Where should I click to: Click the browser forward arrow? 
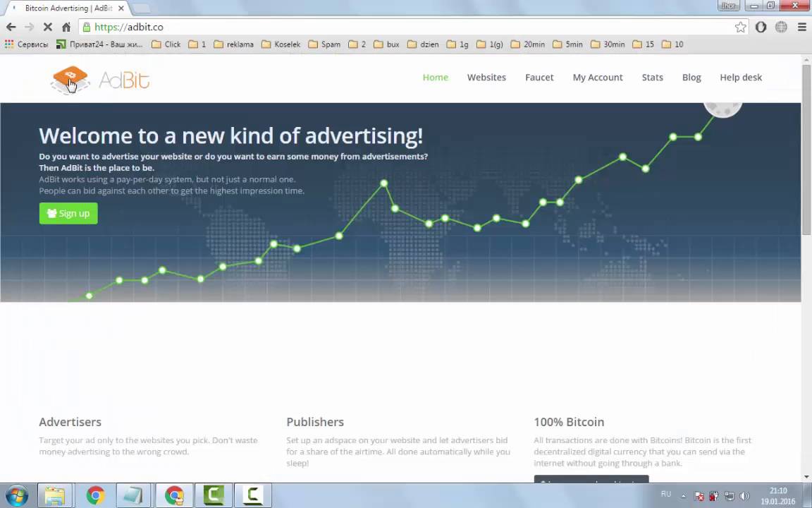click(29, 27)
